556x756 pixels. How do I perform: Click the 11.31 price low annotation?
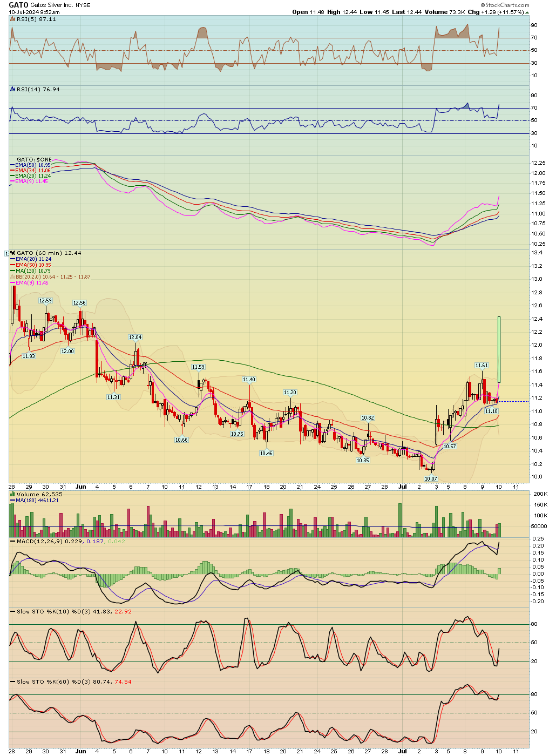point(113,397)
